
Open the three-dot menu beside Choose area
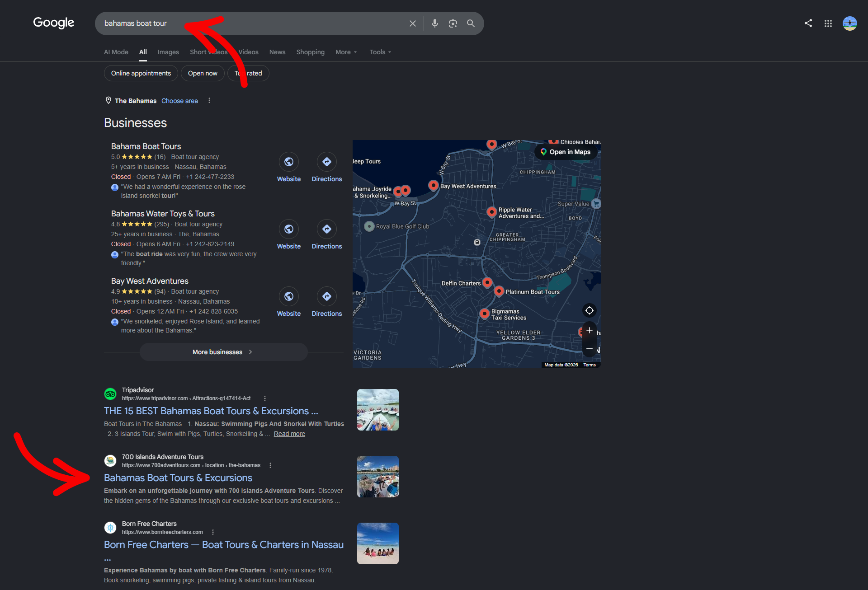tap(209, 101)
